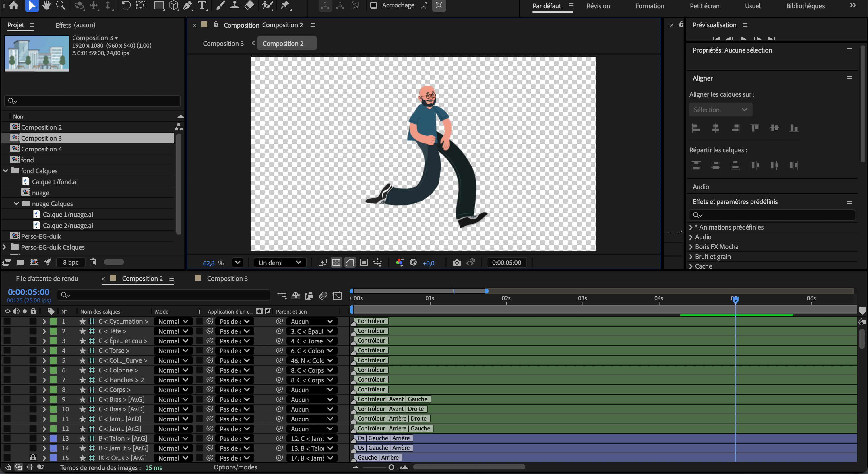Click the timeline layer search field

pyautogui.click(x=164, y=295)
